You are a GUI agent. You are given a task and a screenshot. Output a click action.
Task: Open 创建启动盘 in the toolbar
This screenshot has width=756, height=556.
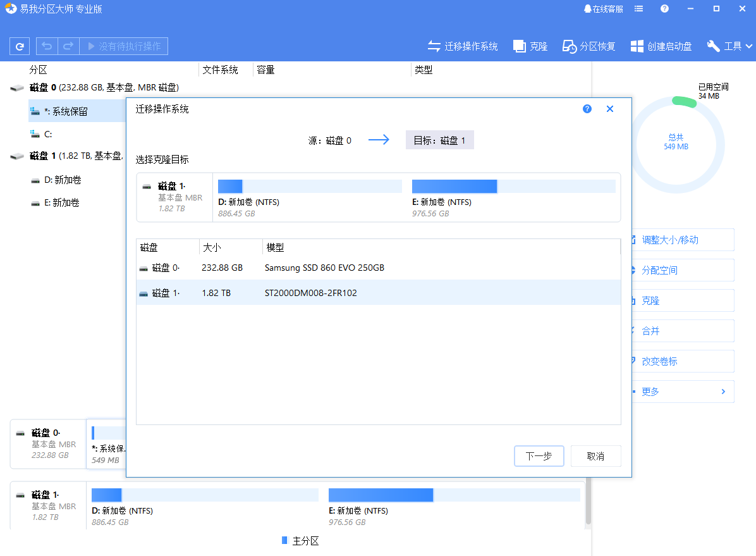[x=661, y=46]
